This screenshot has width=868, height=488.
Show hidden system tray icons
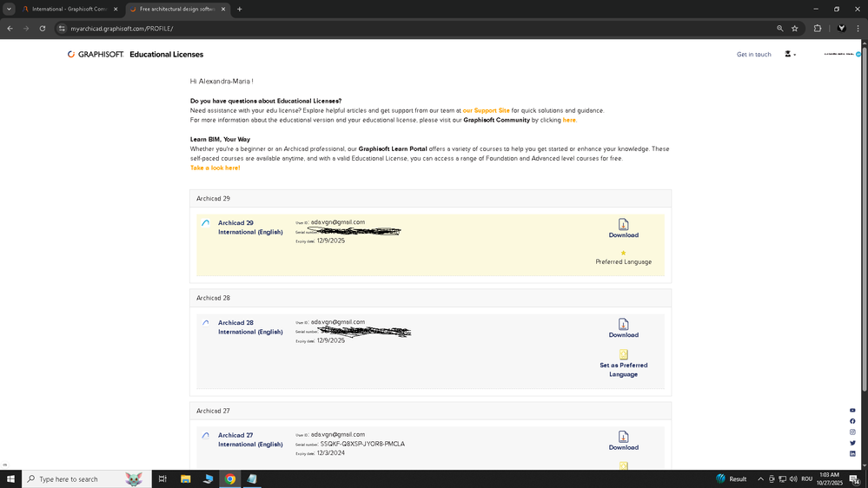[x=760, y=479]
